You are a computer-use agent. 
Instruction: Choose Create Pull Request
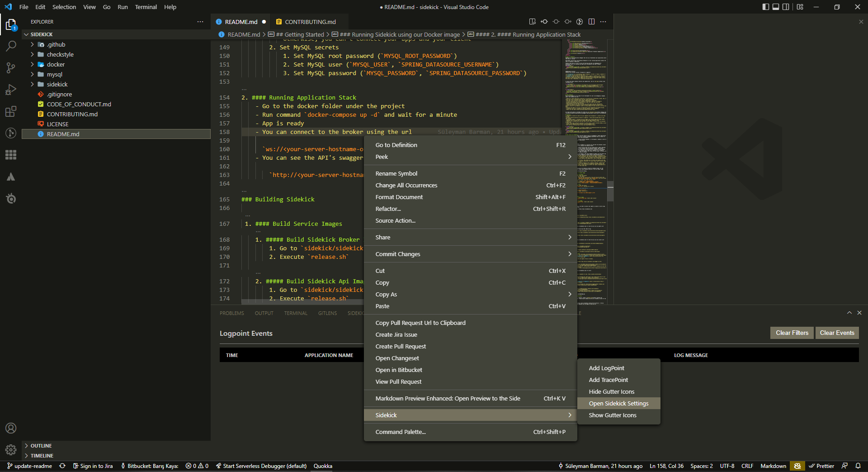point(470,346)
